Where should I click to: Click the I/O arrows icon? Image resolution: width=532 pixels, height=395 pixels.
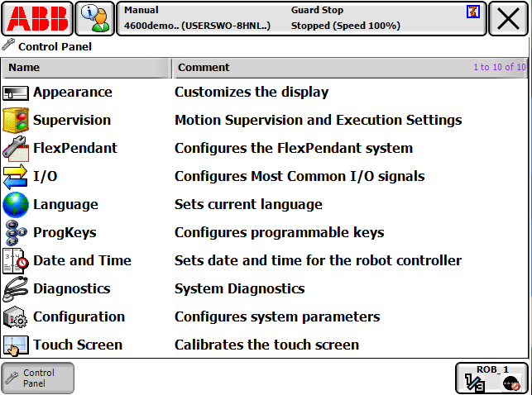16,177
